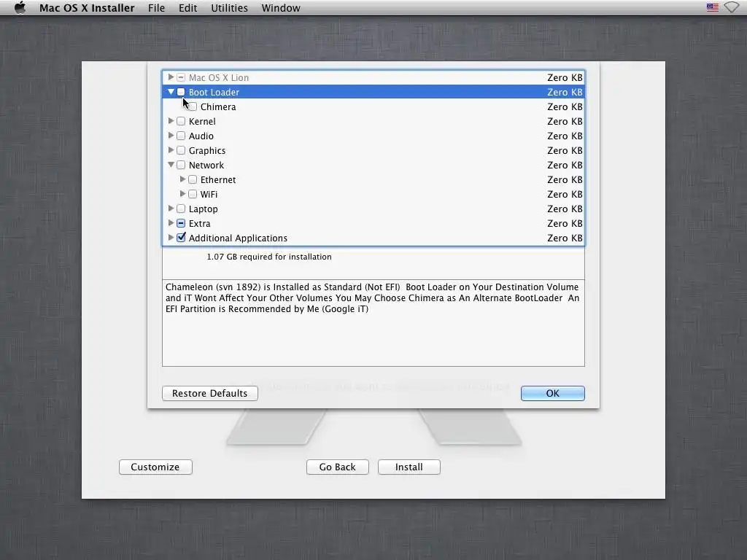
Task: Open the Utilities menu
Action: [x=229, y=8]
